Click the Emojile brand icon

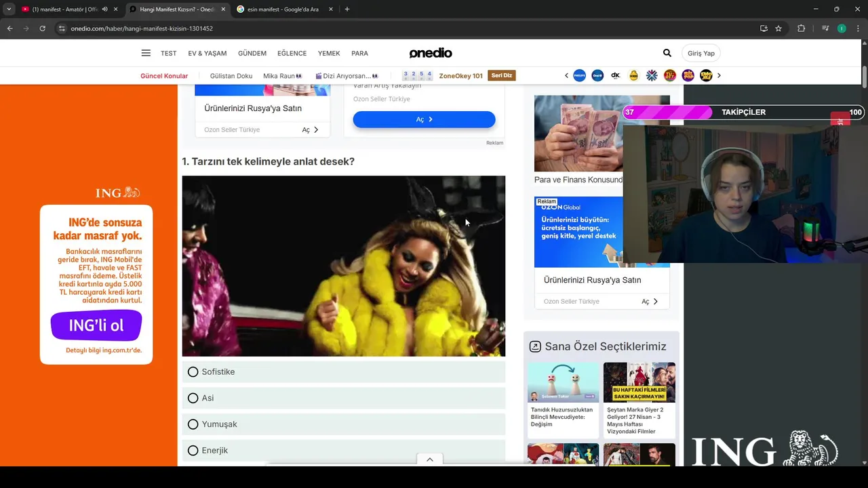(706, 75)
